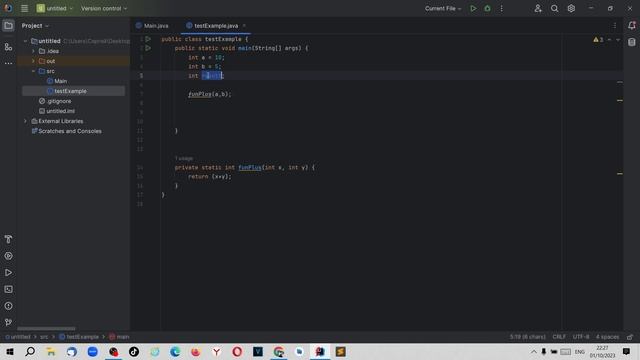640x360 pixels.
Task: Click the funPlus method declaration name
Action: point(250,167)
